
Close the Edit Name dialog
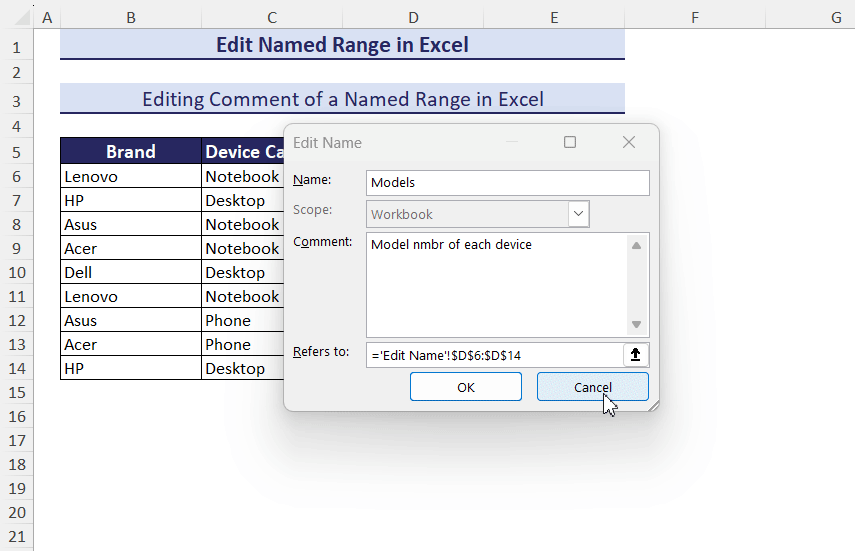[x=629, y=142]
